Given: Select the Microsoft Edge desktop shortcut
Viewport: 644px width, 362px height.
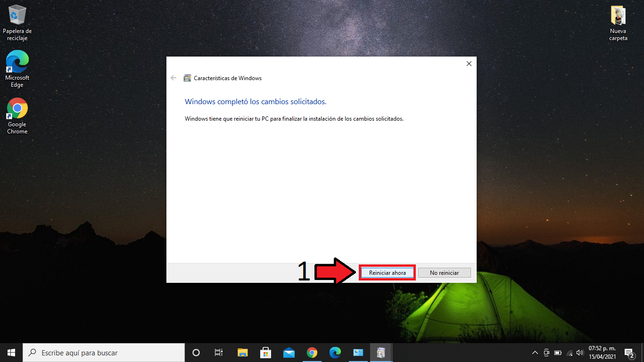Looking at the screenshot, I should click(x=17, y=69).
